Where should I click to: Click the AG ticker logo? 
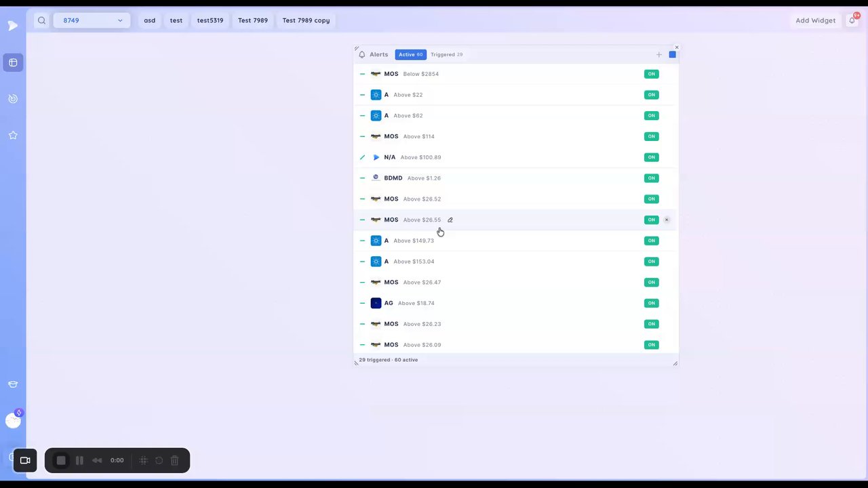(376, 303)
